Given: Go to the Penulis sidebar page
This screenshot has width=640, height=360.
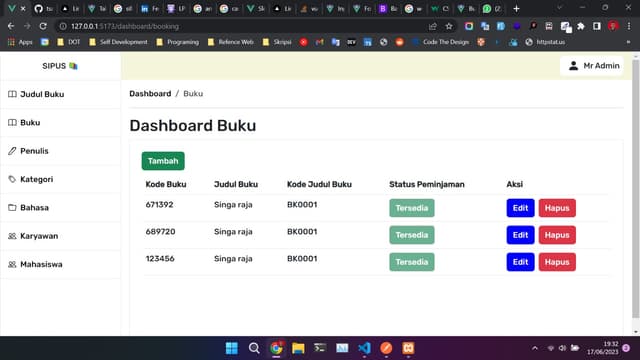Looking at the screenshot, I should click(60, 151).
